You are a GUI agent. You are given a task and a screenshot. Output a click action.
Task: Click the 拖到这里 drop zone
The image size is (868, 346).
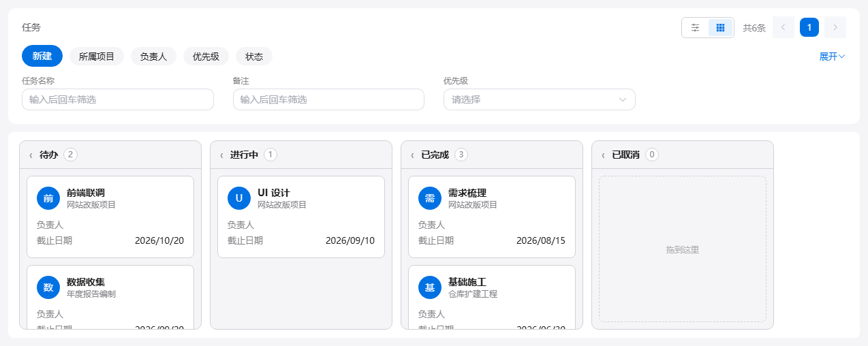coord(683,249)
